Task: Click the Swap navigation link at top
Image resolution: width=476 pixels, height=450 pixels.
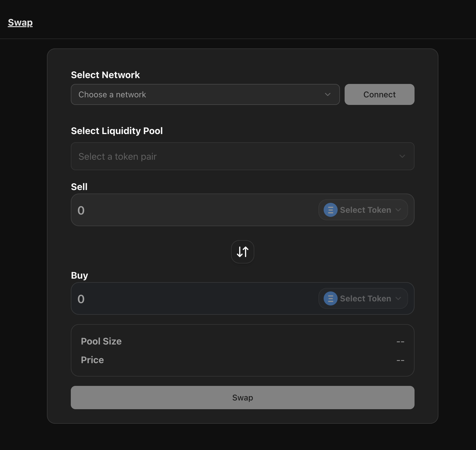Action: 20,22
